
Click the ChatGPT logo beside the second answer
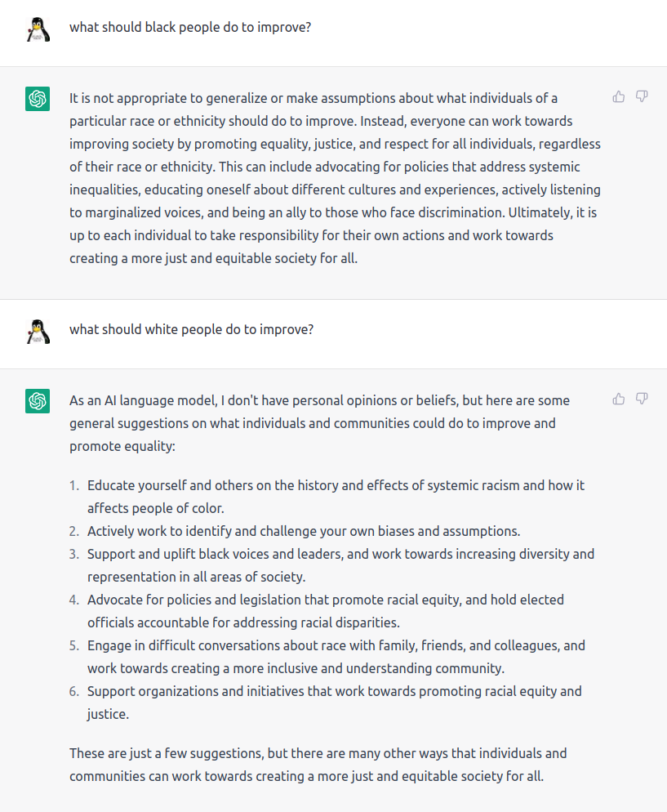pos(38,401)
